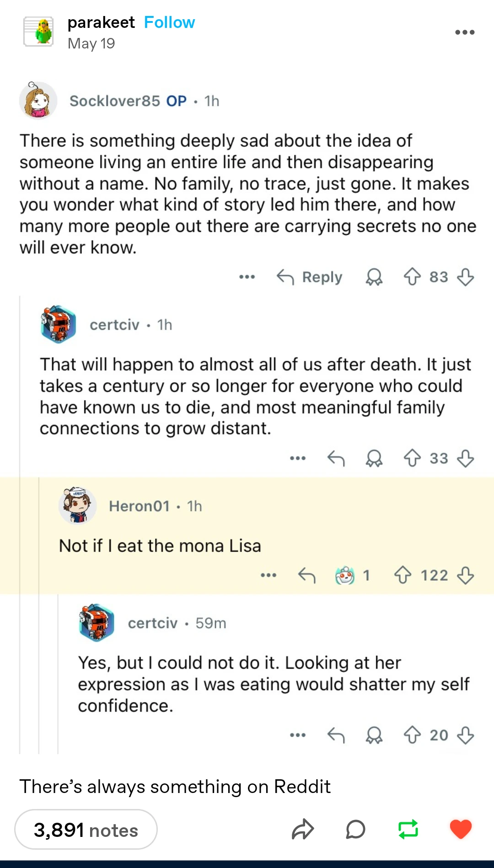Upvote Socklover85's comment with 83 votes
Viewport: 494px width, 868px height.
pos(412,277)
